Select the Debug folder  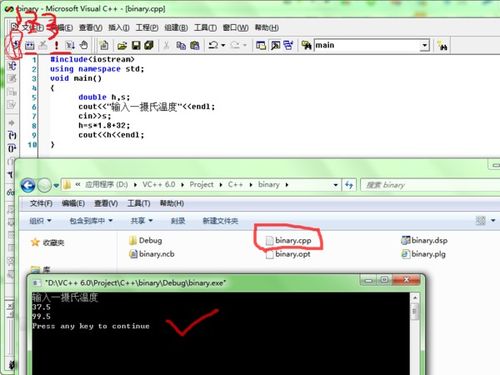tap(146, 240)
